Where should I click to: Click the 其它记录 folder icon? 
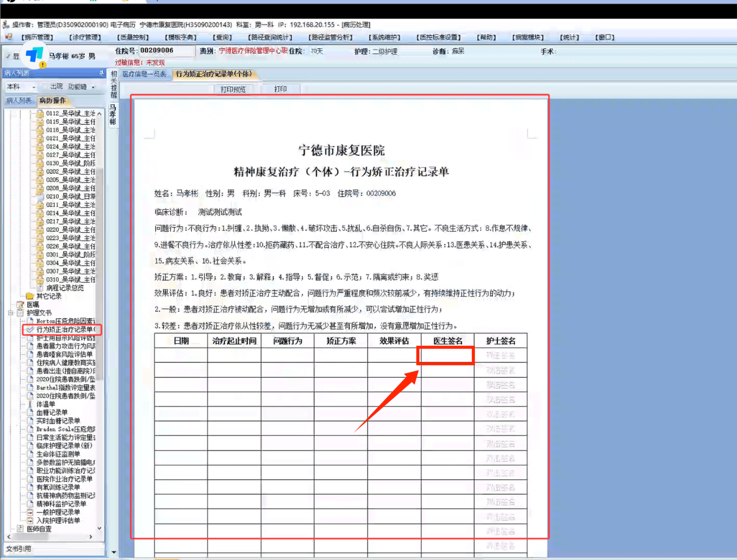coord(30,296)
